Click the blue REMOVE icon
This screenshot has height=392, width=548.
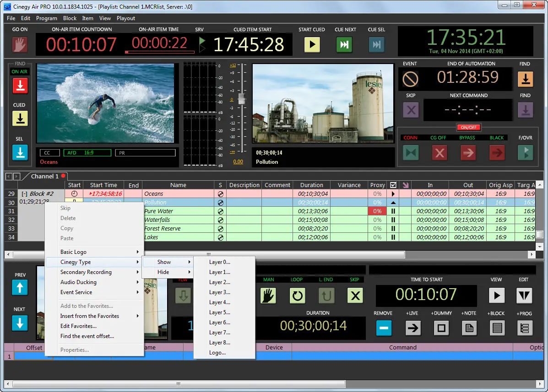tap(384, 328)
